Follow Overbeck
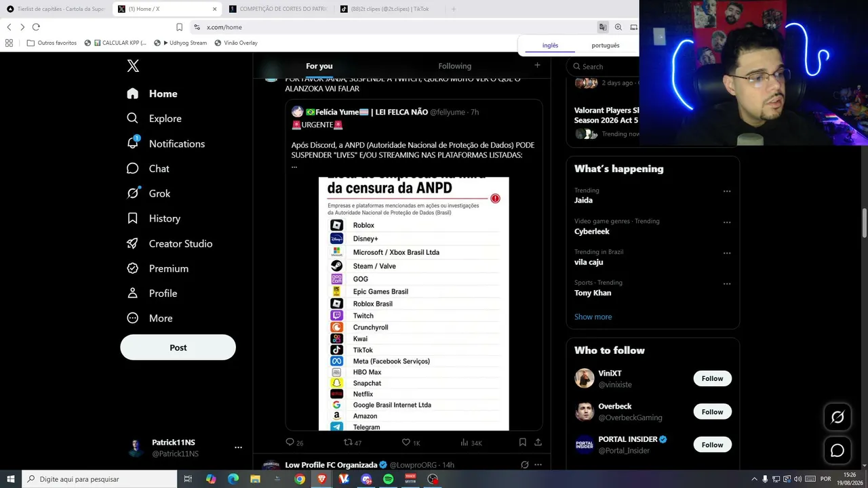Viewport: 868px width, 488px height. pos(712,411)
